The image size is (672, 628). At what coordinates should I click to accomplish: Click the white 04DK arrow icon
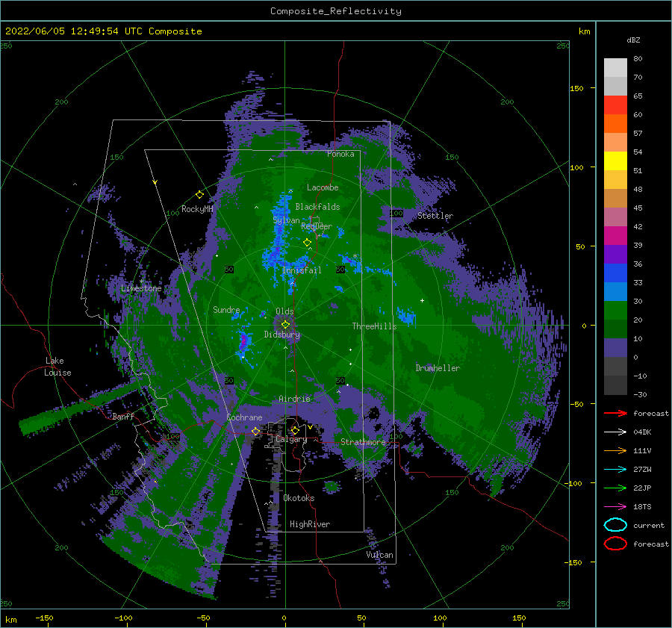click(x=615, y=432)
